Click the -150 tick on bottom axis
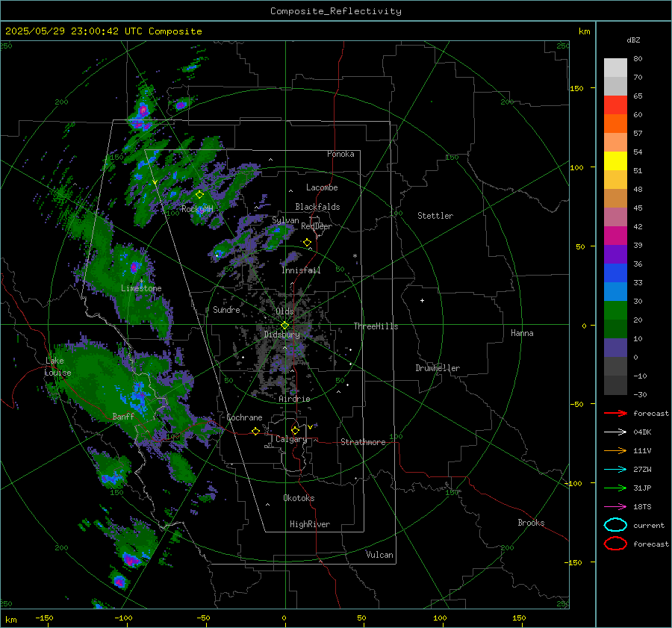 point(44,618)
